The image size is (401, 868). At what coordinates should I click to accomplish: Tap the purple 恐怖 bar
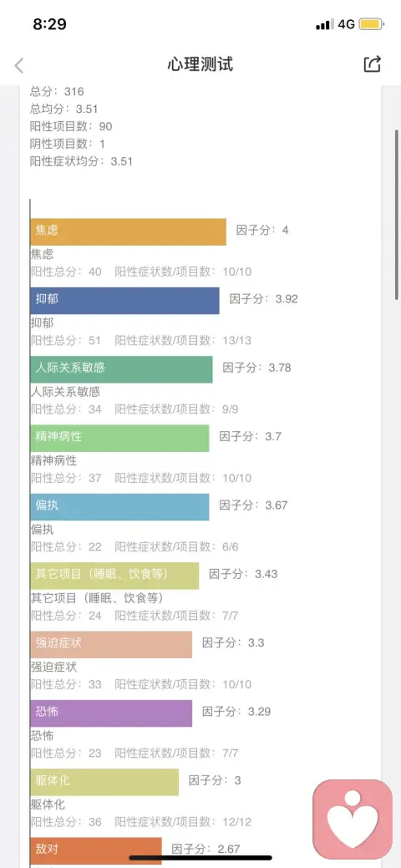click(111, 713)
